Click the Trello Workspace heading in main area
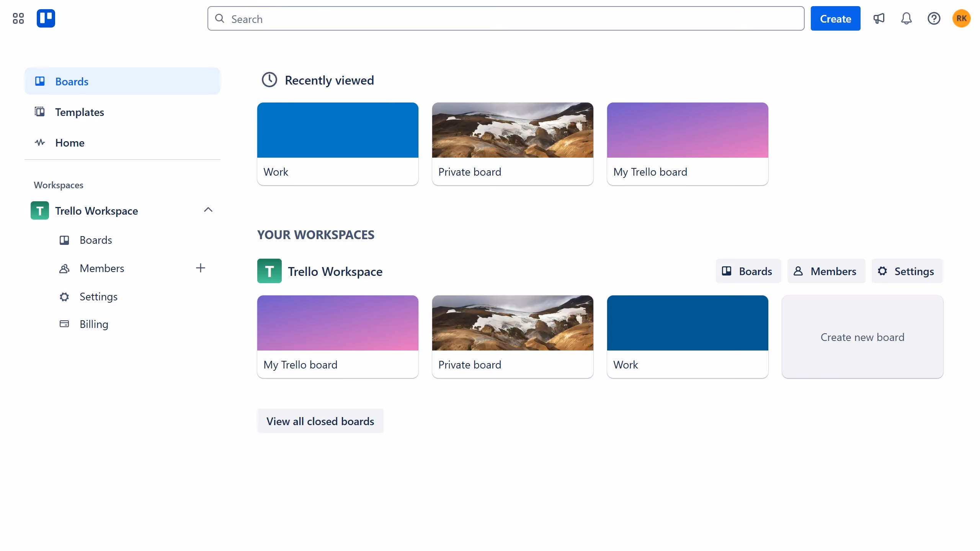980x551 pixels. click(335, 271)
